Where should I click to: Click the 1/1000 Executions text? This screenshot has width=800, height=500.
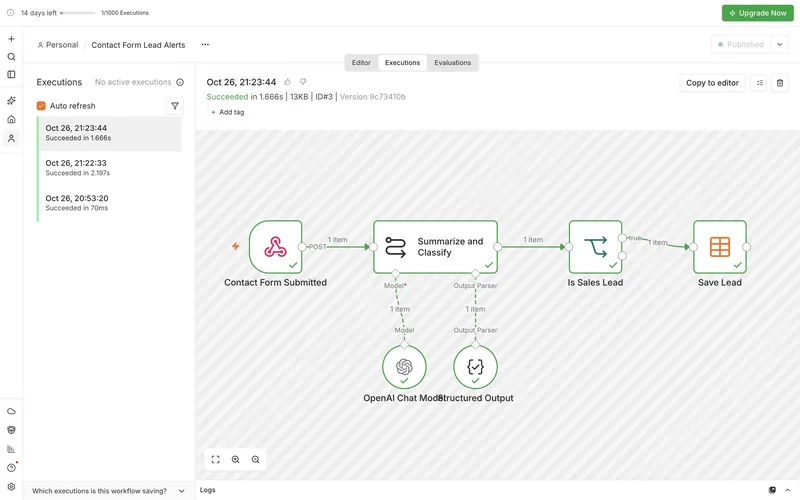[x=125, y=13]
